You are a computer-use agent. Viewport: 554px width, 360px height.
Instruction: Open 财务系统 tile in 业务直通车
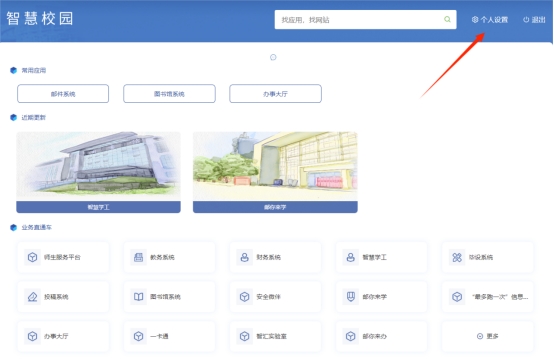[275, 257]
